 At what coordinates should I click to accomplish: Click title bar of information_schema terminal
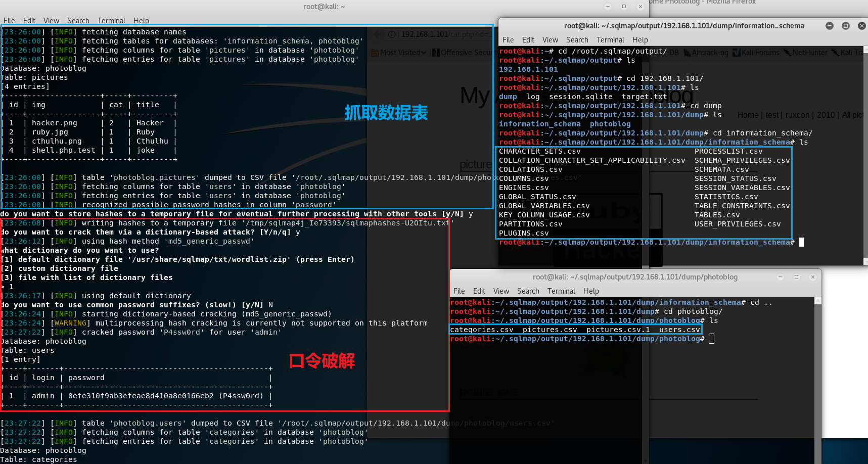(684, 26)
